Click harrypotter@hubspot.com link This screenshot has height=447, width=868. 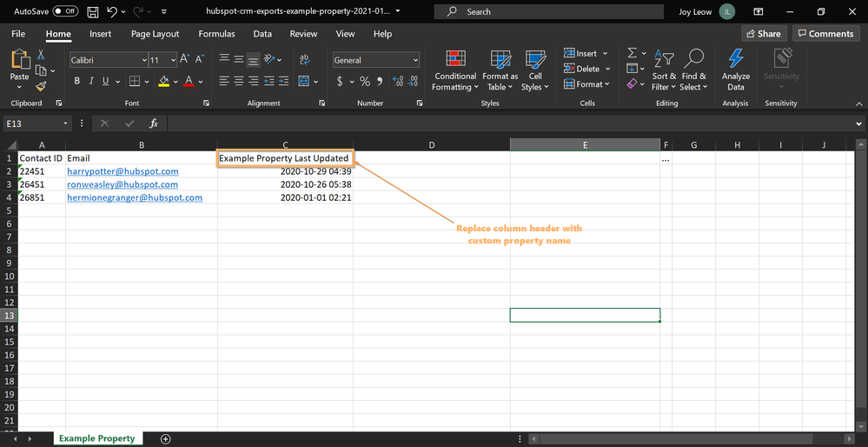[123, 171]
